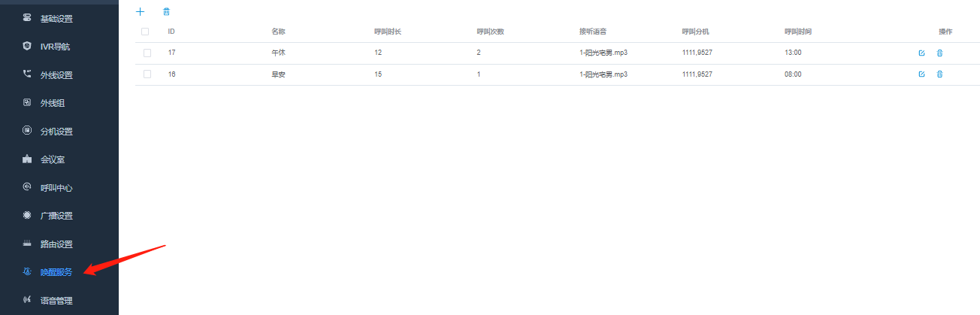Image resolution: width=980 pixels, height=315 pixels.
Task: Go to 广播设置 in the sidebar
Action: point(59,216)
